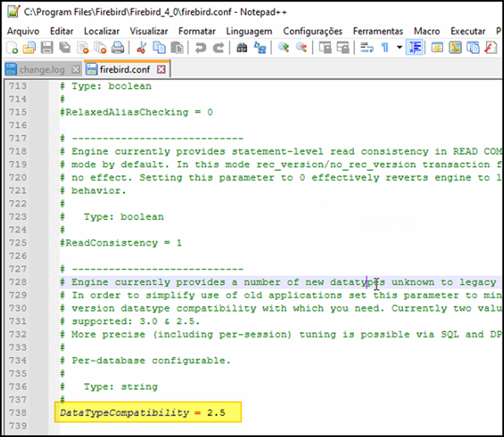Viewport: 504px width, 437px height.
Task: Click the Zoom In magnifier icon
Action: 283,48
